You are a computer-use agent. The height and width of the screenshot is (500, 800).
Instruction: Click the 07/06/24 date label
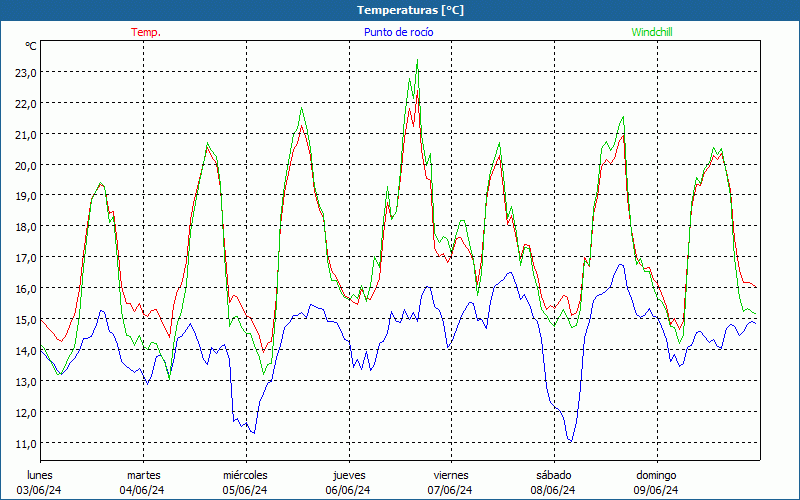[x=450, y=490]
